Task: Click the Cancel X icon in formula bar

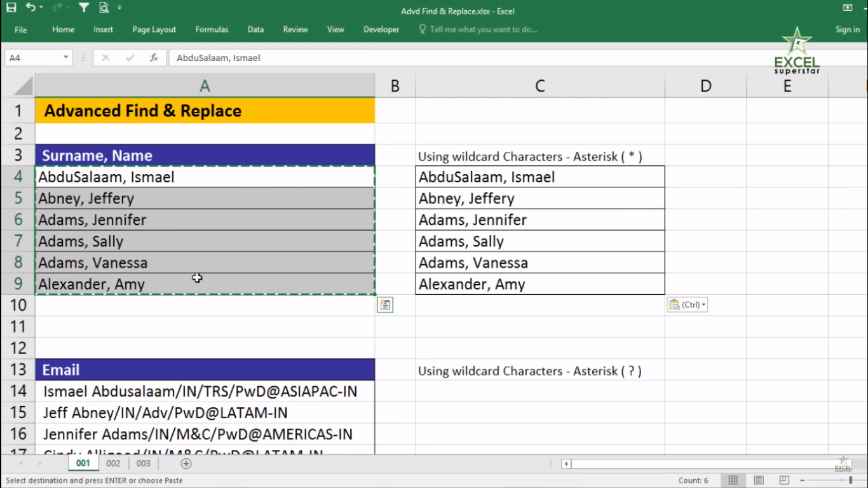Action: [105, 58]
